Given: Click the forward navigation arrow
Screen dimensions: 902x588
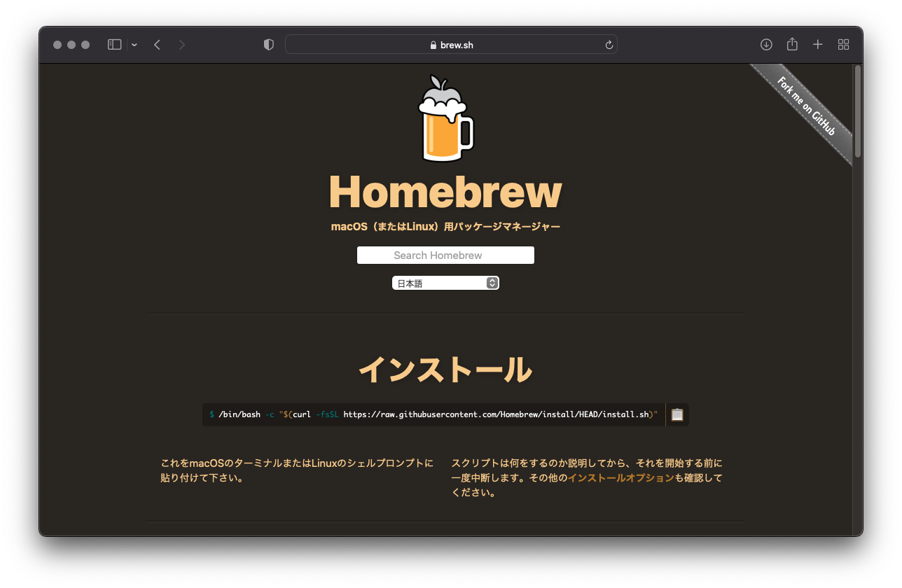Looking at the screenshot, I should coord(181,44).
